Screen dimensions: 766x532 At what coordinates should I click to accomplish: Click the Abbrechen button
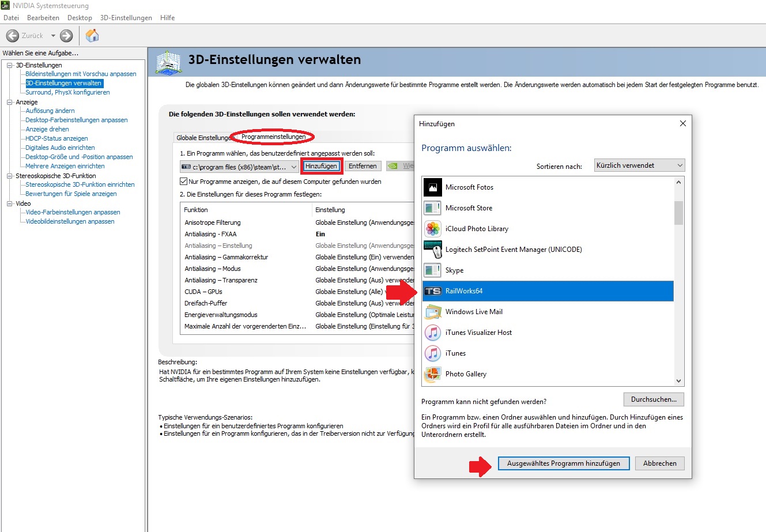(x=660, y=463)
